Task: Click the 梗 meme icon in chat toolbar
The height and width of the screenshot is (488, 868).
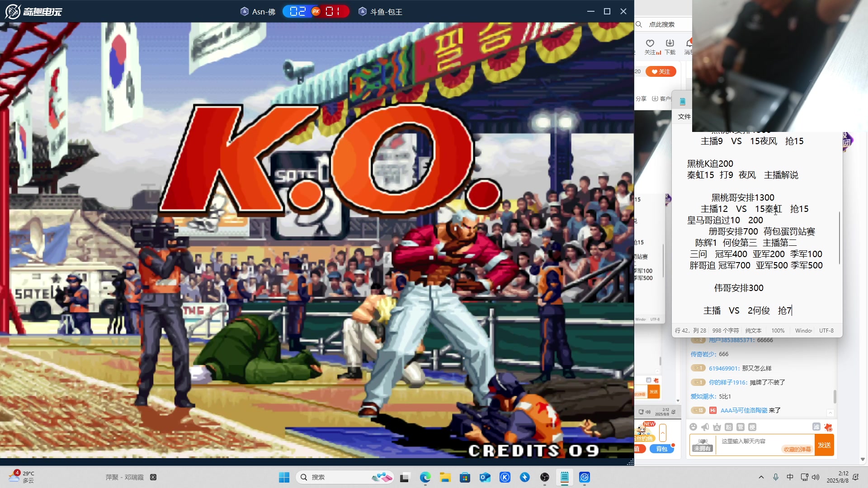Action: 752,427
